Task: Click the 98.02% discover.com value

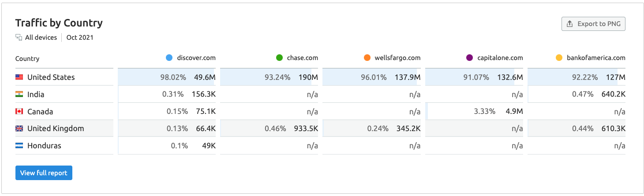Action: click(173, 77)
